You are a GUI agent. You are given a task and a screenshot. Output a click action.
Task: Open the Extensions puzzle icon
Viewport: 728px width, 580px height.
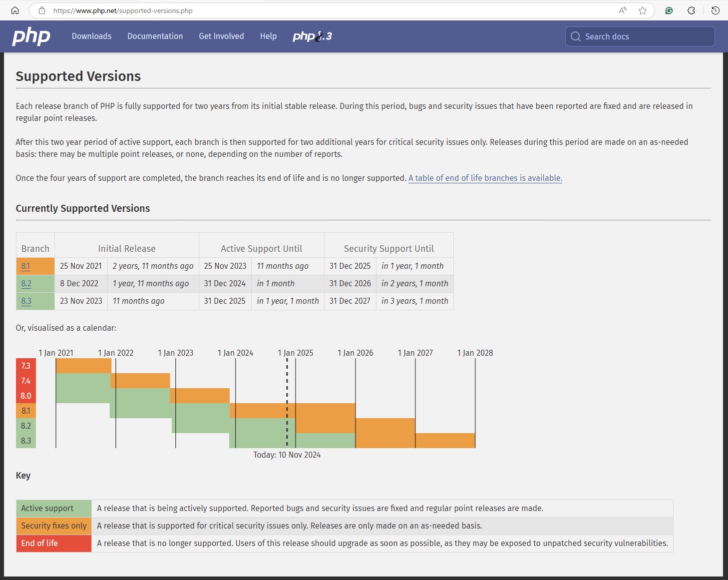click(691, 10)
